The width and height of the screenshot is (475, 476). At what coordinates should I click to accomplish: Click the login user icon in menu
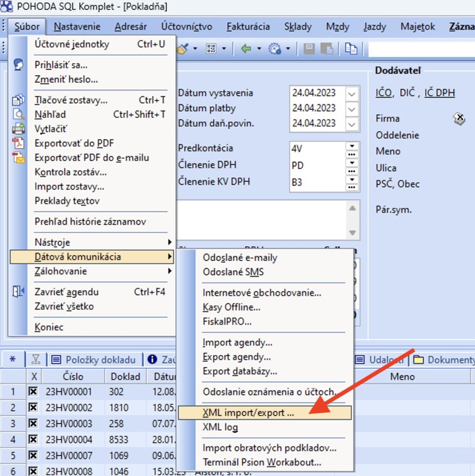(18, 65)
